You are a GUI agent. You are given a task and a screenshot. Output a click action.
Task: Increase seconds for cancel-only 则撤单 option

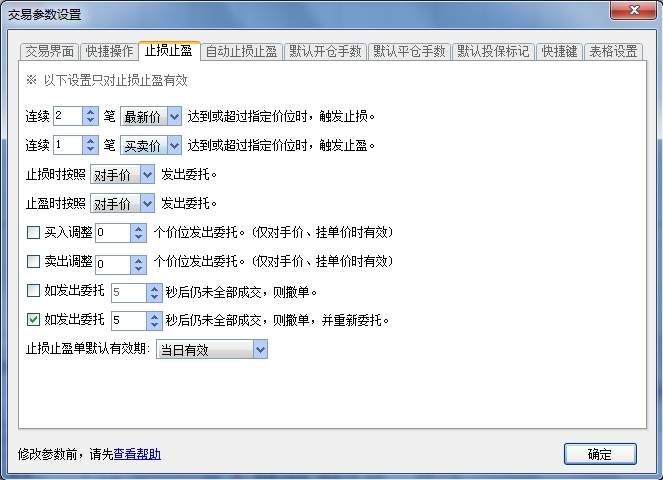(x=154, y=288)
